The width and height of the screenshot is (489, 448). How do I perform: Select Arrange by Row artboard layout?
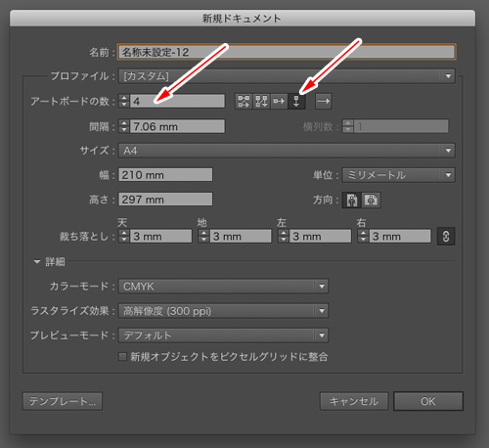point(279,102)
